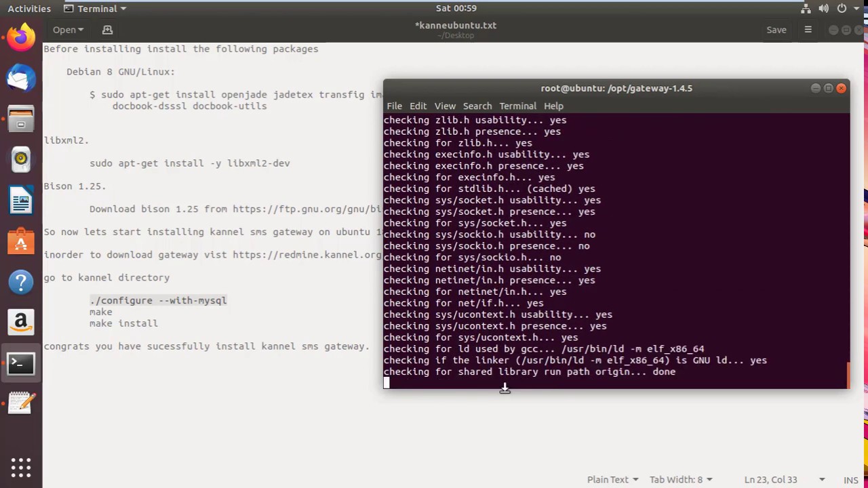Click the *kanneubuntu.txt title in gedit
868x488 pixels.
(456, 25)
